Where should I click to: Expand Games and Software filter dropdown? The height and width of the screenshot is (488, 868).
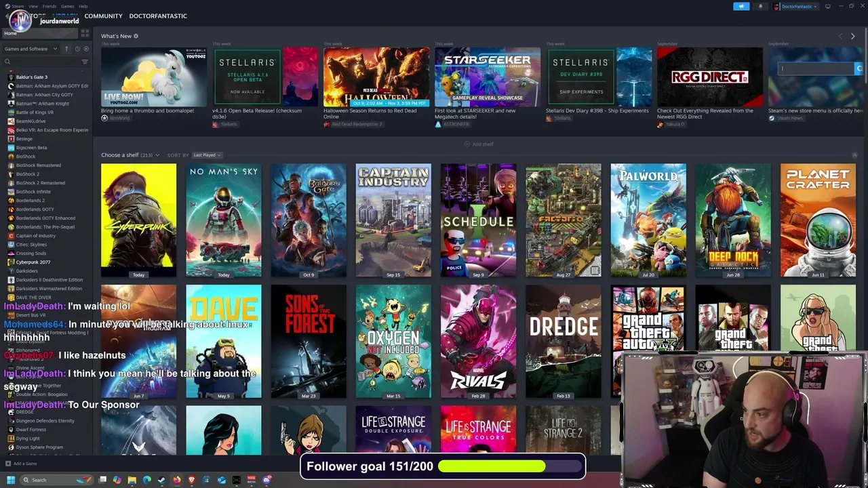point(30,49)
